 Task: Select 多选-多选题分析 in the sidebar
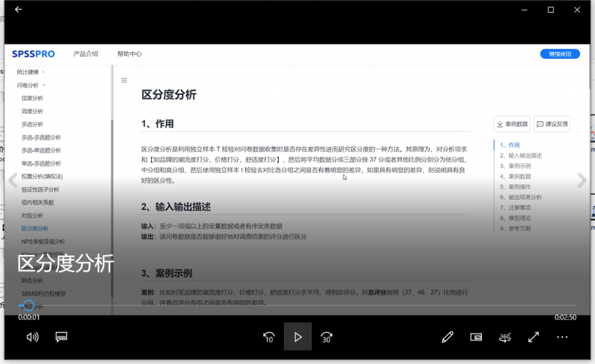click(x=41, y=137)
